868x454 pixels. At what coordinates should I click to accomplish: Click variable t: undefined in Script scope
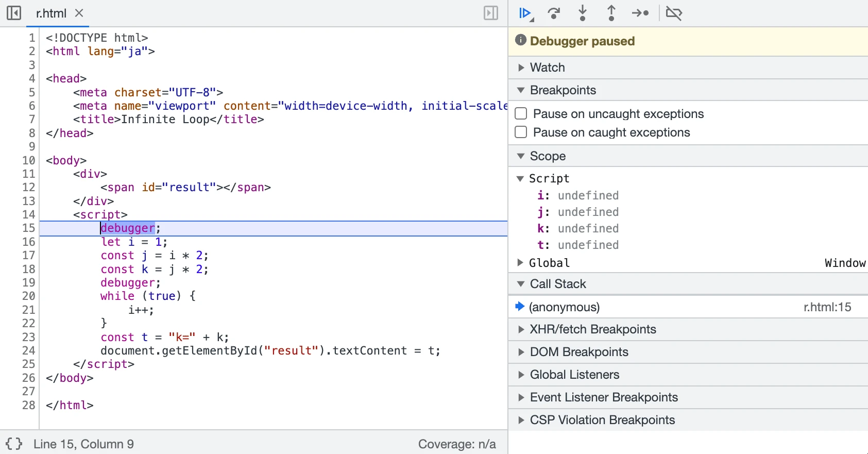click(x=578, y=245)
